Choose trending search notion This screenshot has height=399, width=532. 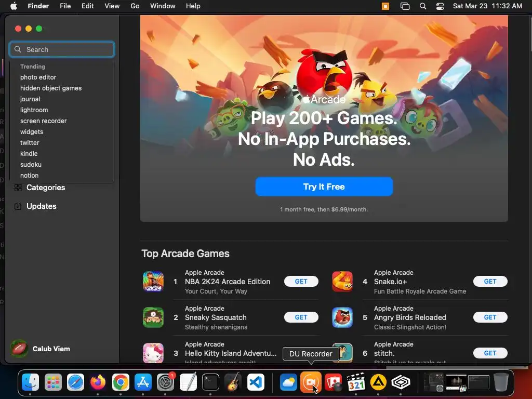point(29,176)
